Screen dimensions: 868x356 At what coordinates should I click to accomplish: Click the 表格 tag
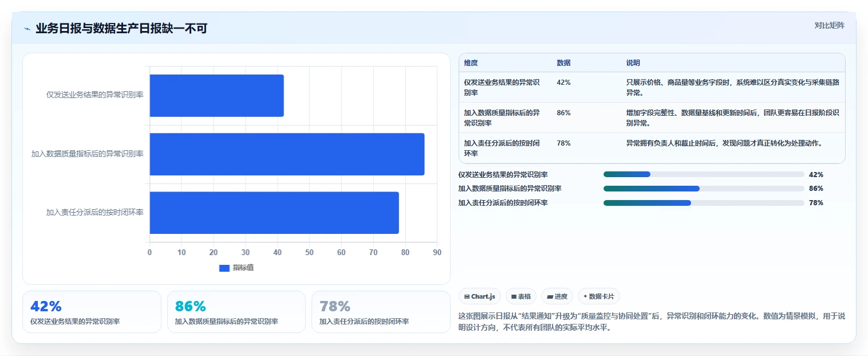click(521, 296)
